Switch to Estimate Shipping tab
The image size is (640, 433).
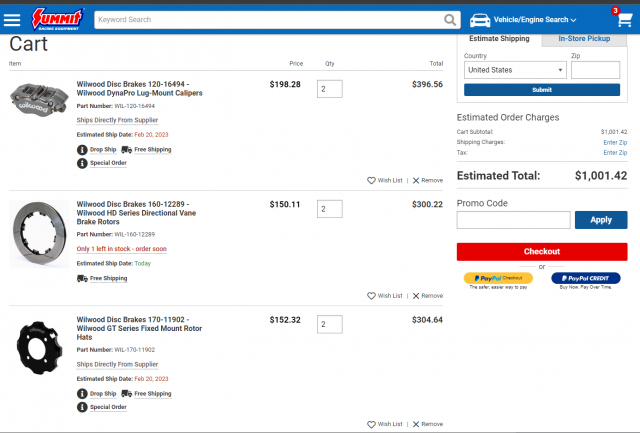(x=499, y=39)
